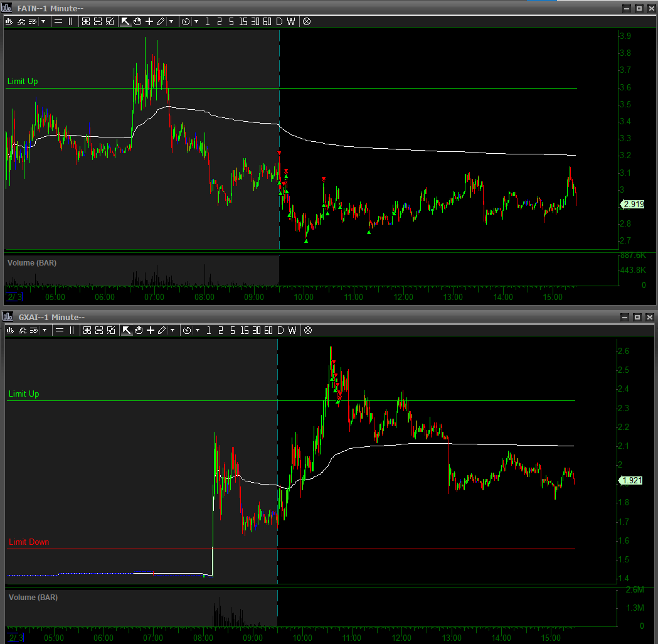Click circled X clear icon in GXAI toolbar
Viewport: 658px width, 644px height.
[308, 330]
